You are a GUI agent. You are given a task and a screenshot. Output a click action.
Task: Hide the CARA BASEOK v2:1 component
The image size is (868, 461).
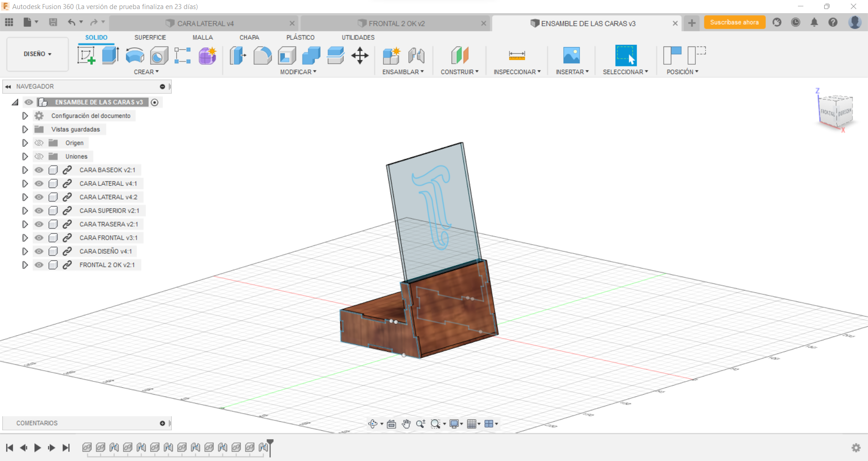click(x=39, y=170)
